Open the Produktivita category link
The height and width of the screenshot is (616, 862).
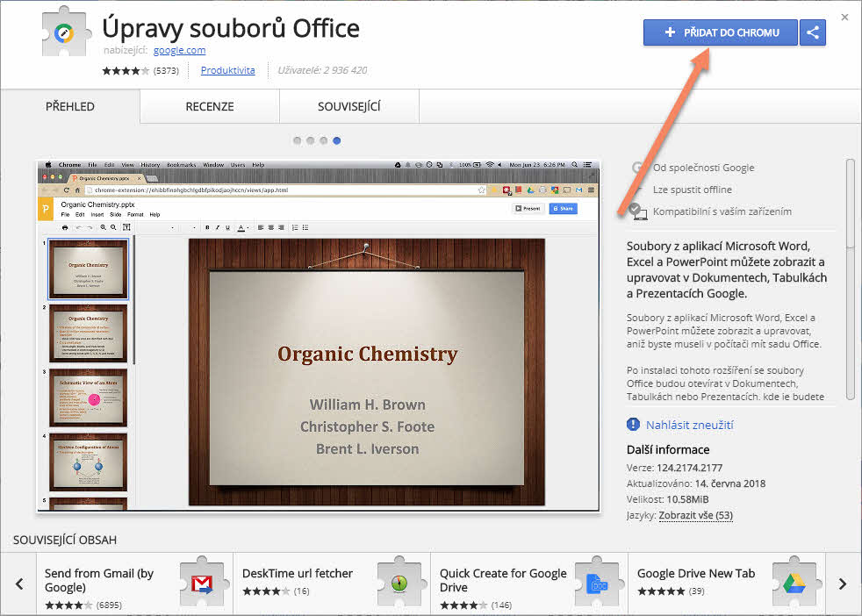pos(227,70)
